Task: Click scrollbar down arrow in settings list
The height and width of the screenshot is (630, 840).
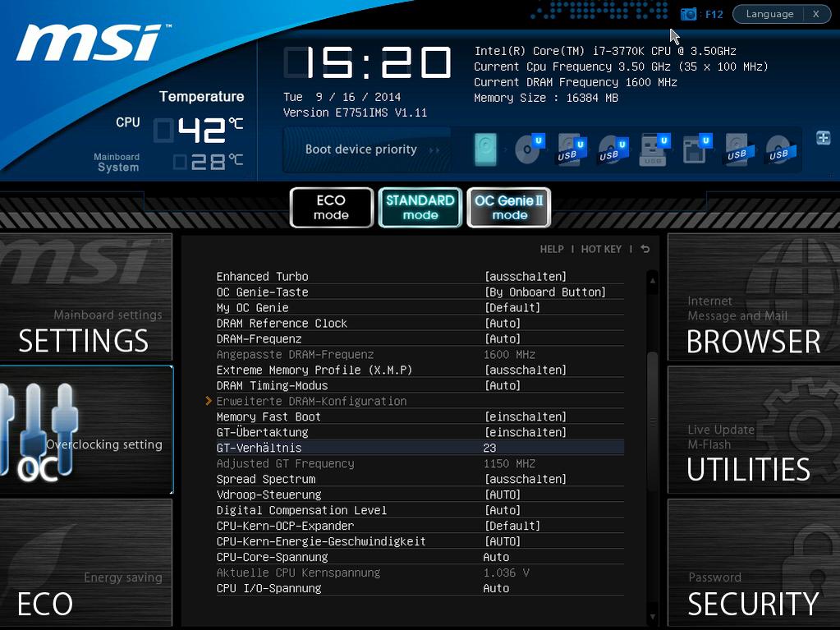Action: [653, 617]
